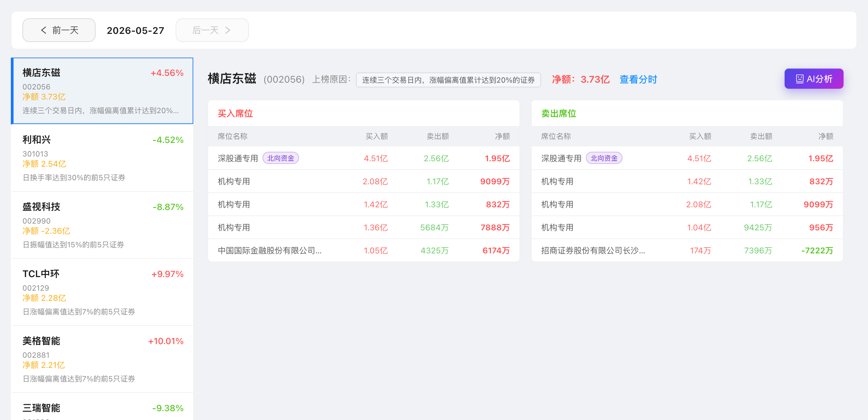Viewport: 868px width, 420px height.
Task: Click the -9.38% change on 三瑞智能's card
Action: click(168, 408)
